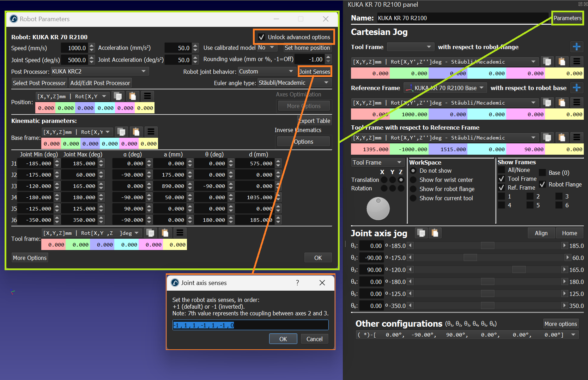Click copy icon in Base frame row
This screenshot has height=380, width=588.
pos(121,132)
